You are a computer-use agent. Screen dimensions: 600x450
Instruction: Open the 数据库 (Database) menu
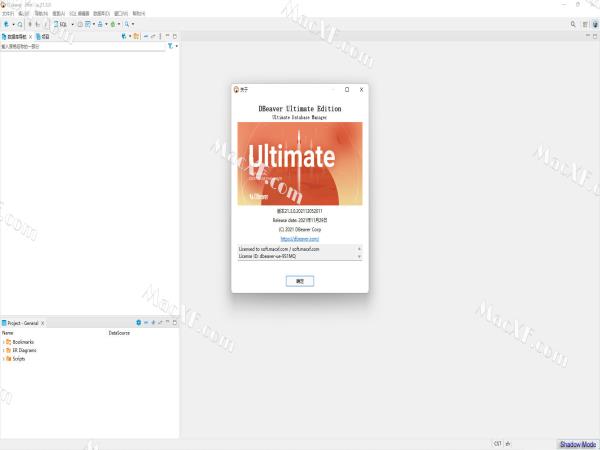click(101, 13)
